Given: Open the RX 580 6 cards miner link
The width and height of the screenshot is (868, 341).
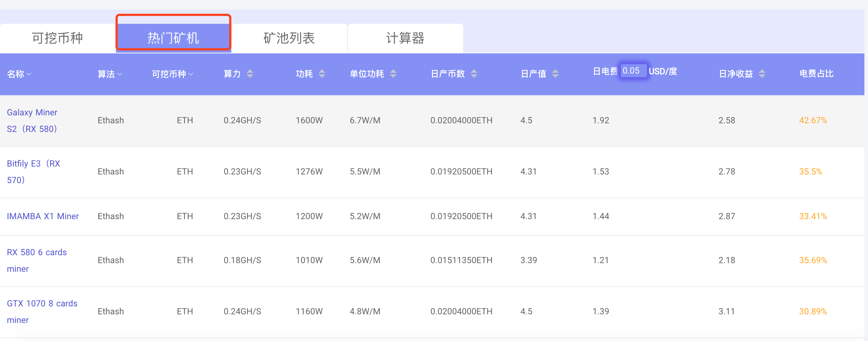Looking at the screenshot, I should (x=37, y=261).
